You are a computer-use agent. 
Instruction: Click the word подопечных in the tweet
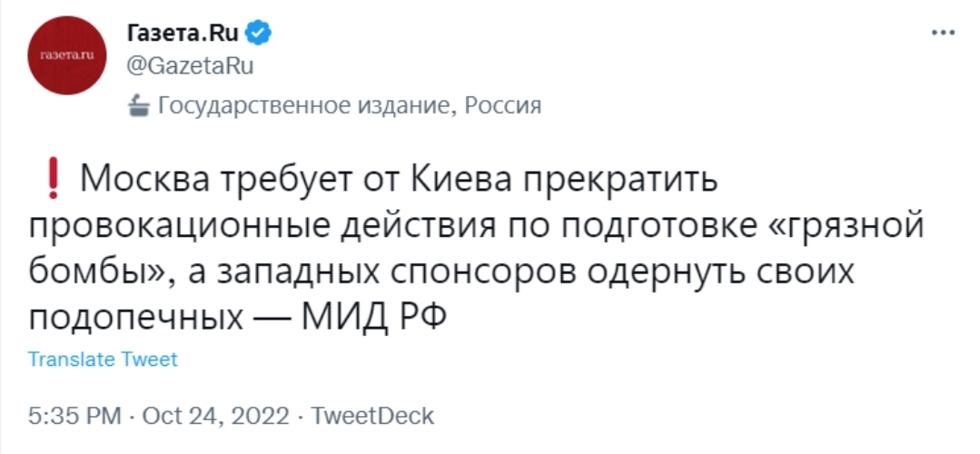pyautogui.click(x=139, y=317)
